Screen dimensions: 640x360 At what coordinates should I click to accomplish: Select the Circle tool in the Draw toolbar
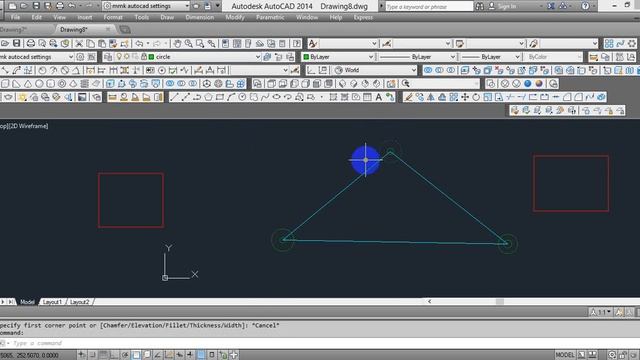tap(242, 97)
